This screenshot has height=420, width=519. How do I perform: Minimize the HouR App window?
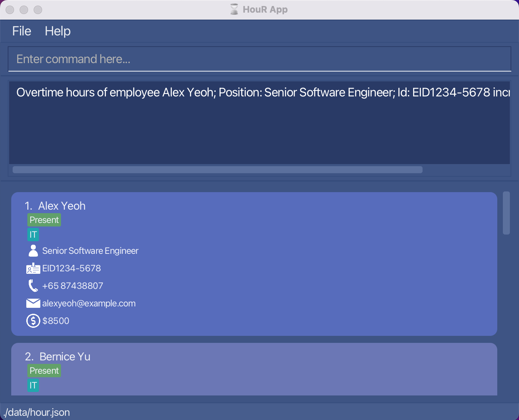coord(24,10)
